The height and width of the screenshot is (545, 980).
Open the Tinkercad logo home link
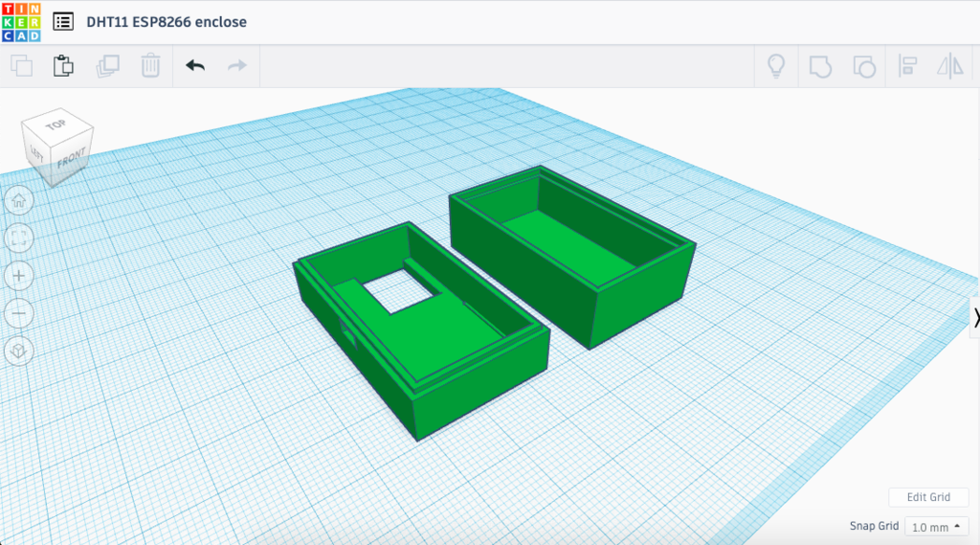click(x=21, y=22)
